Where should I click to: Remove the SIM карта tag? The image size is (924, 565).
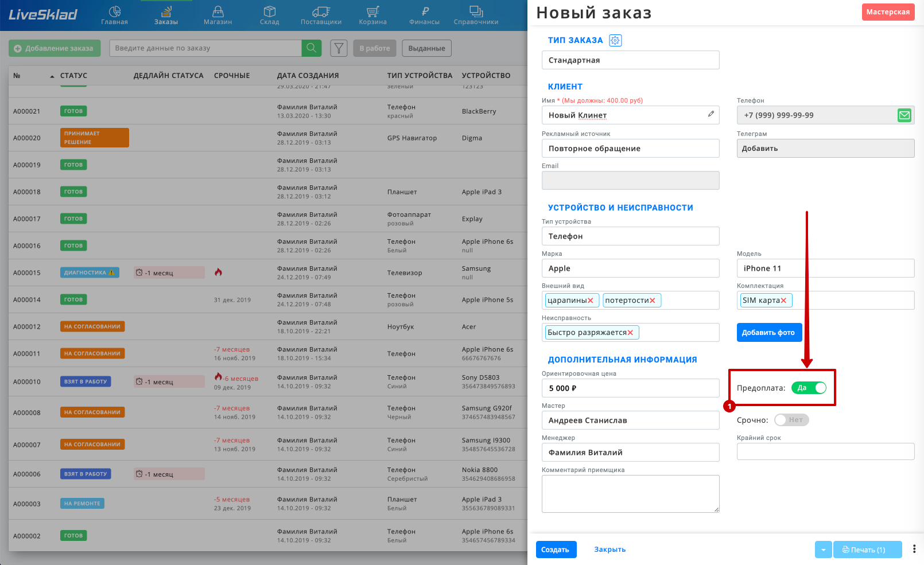coord(783,301)
